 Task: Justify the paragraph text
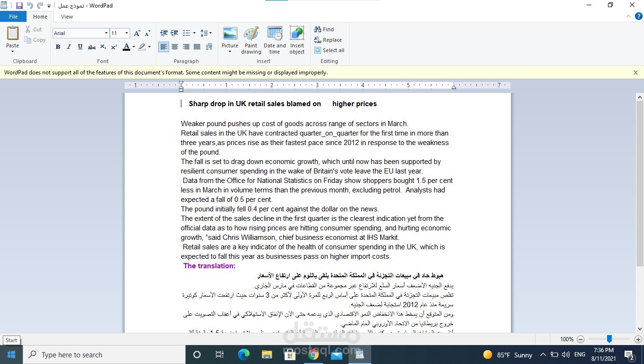pos(197,47)
